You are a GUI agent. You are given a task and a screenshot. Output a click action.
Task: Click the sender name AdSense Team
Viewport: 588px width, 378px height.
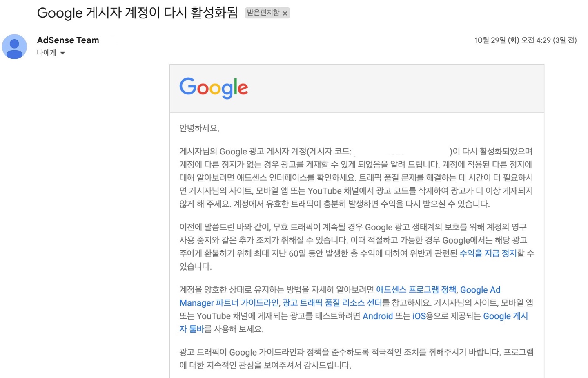(x=68, y=40)
